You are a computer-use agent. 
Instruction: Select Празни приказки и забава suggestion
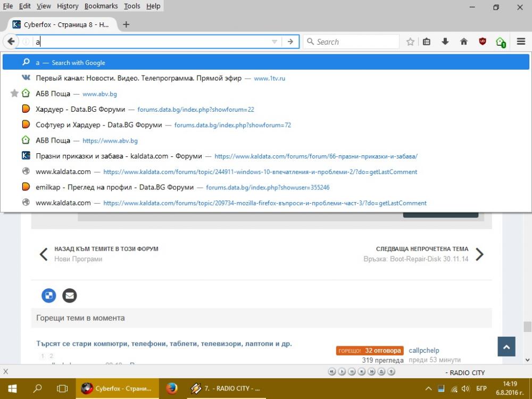pos(266,156)
